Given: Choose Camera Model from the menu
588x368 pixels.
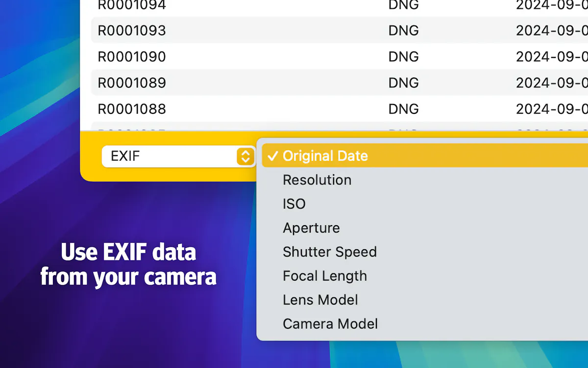Looking at the screenshot, I should tap(425, 324).
